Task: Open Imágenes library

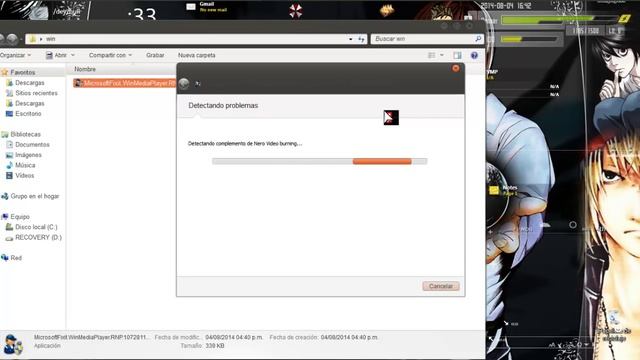Action: tap(28, 155)
